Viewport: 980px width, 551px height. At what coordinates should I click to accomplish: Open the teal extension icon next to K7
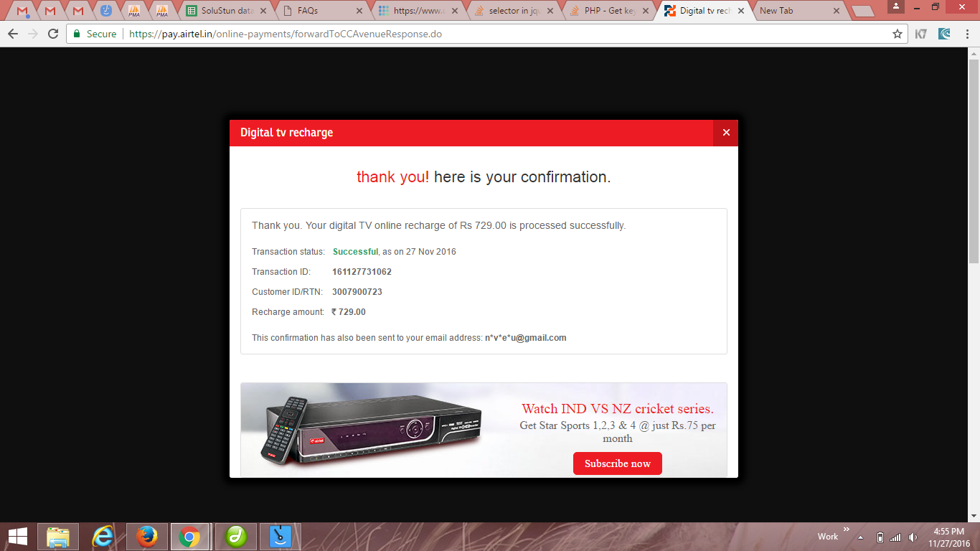(945, 34)
